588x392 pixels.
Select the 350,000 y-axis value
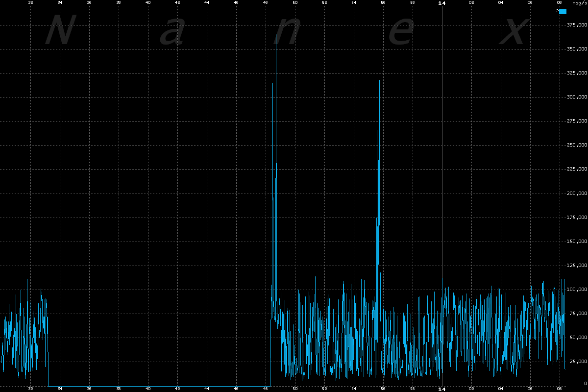pyautogui.click(x=578, y=49)
